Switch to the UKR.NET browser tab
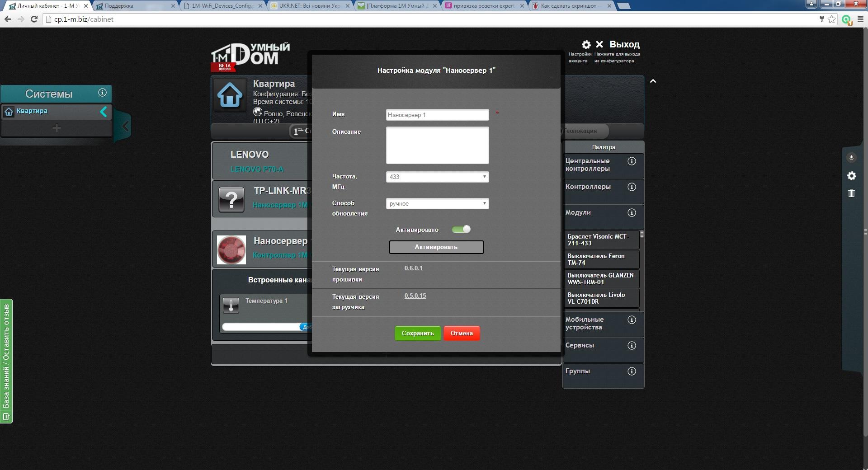This screenshot has height=470, width=868. (x=310, y=6)
